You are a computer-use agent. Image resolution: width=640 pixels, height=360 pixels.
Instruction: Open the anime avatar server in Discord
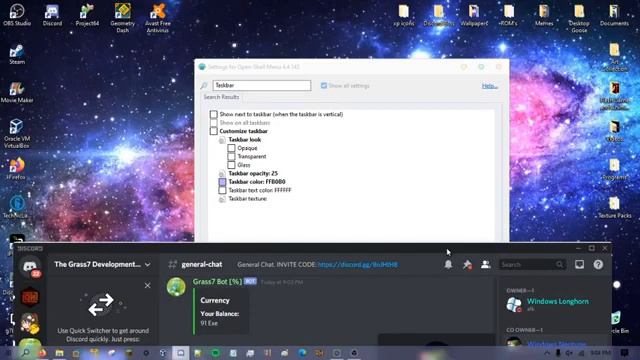point(30,322)
